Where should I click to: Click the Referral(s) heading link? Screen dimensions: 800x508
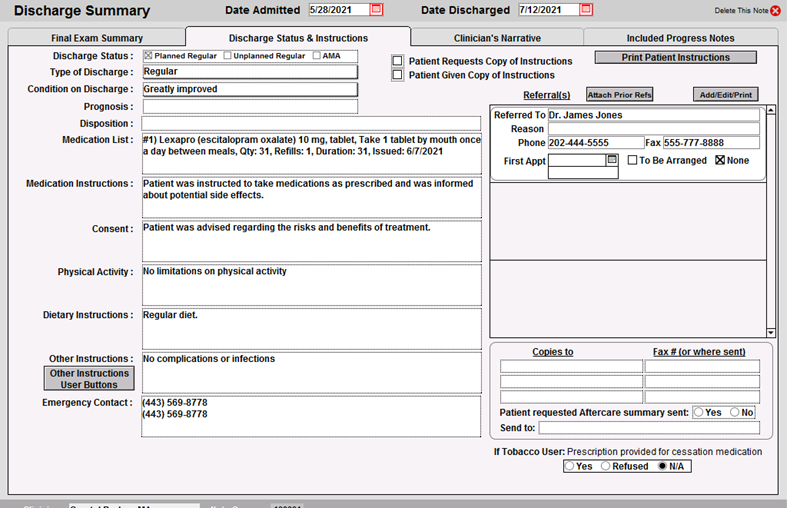(546, 95)
